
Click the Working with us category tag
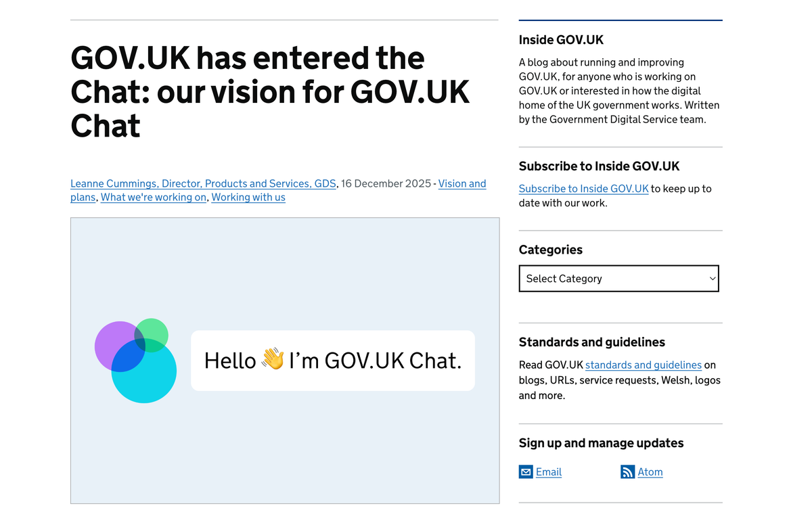pos(248,197)
